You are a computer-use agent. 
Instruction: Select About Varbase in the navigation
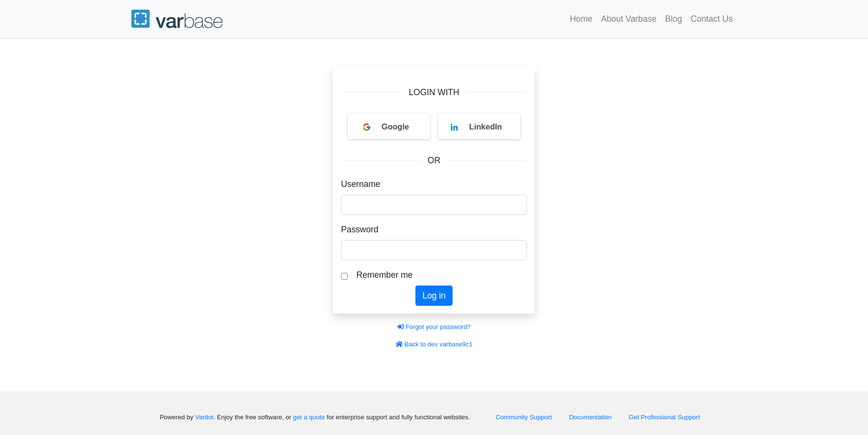click(x=628, y=19)
